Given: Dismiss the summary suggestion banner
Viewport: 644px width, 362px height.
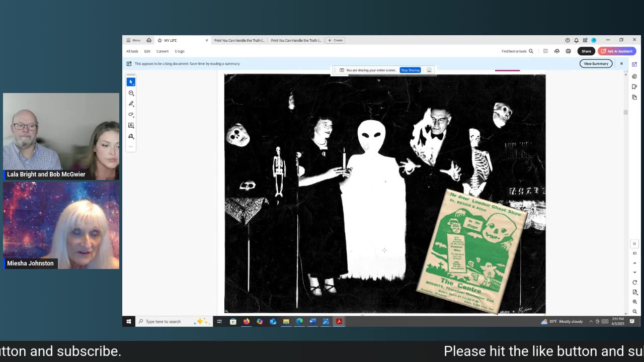Looking at the screenshot, I should click(x=621, y=64).
